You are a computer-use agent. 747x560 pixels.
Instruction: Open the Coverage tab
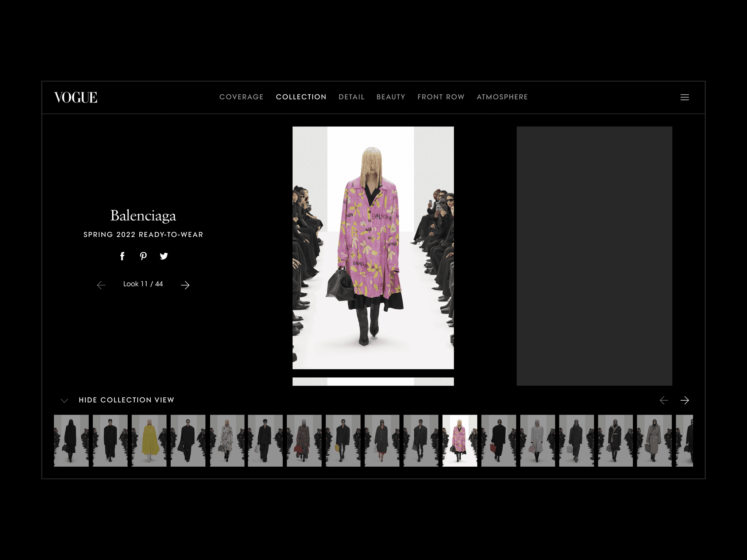[x=241, y=97]
